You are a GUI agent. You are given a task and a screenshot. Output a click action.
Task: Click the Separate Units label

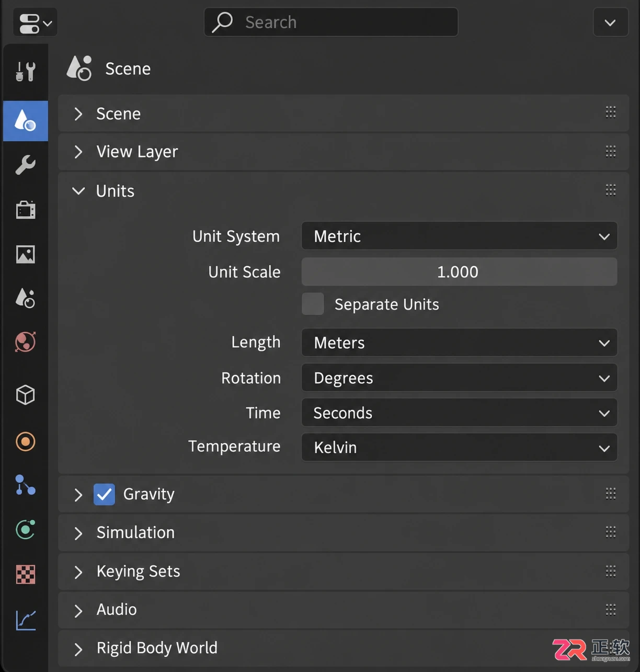[387, 304]
